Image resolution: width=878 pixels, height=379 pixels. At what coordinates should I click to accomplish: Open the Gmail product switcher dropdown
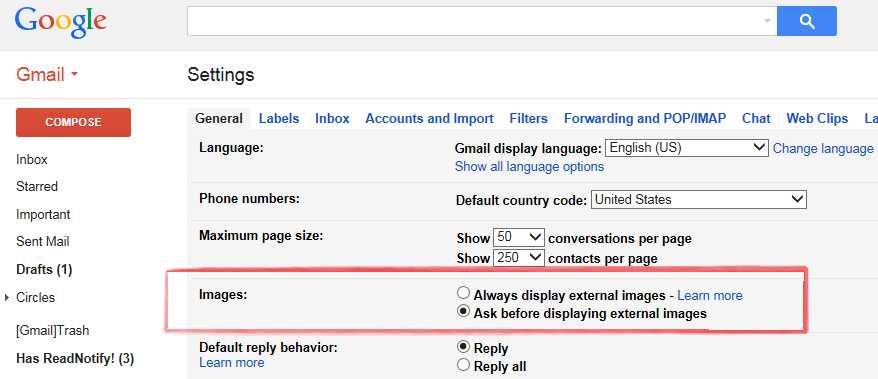[x=47, y=74]
